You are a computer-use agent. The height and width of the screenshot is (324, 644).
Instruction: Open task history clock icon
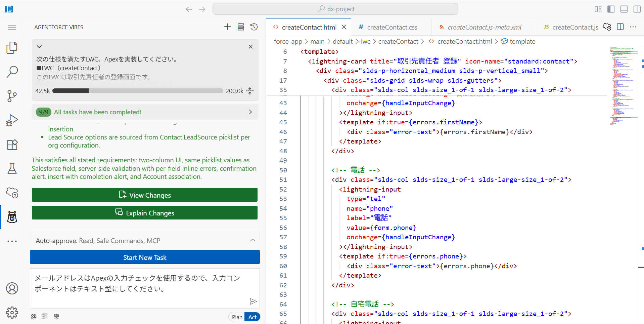(x=254, y=27)
